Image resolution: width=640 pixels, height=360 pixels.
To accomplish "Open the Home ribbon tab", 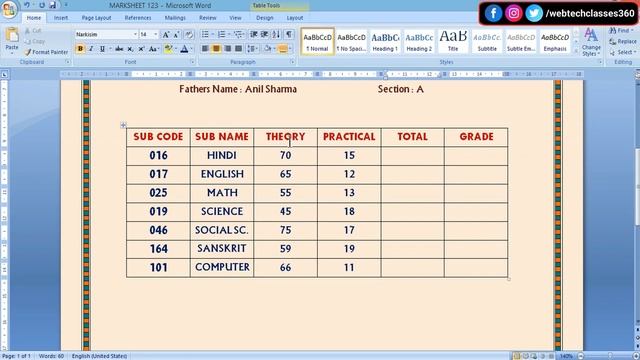I will [33, 18].
